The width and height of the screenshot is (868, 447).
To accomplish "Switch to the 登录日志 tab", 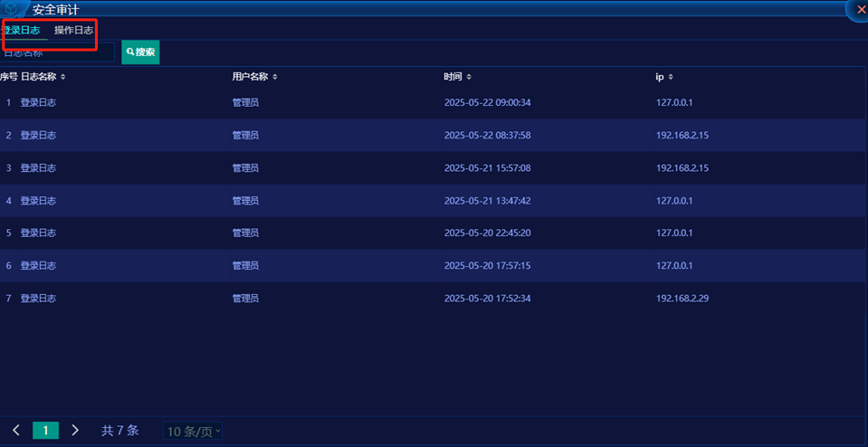I will tap(22, 31).
